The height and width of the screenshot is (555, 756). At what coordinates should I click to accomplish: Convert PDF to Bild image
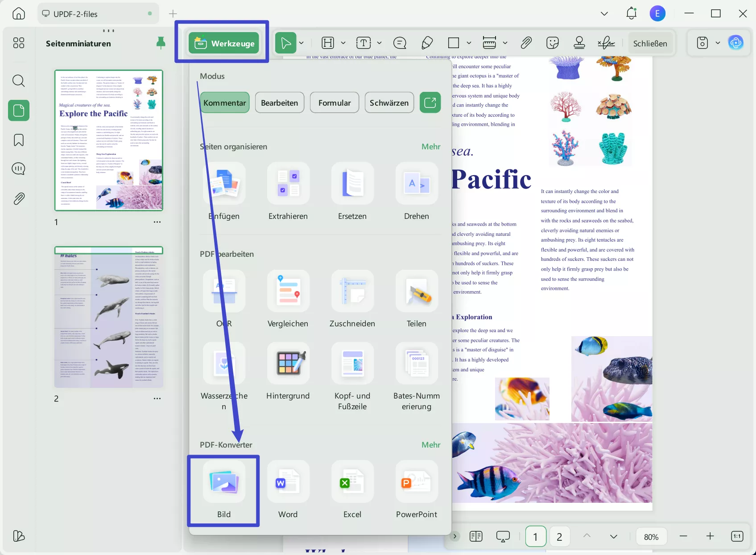(224, 489)
